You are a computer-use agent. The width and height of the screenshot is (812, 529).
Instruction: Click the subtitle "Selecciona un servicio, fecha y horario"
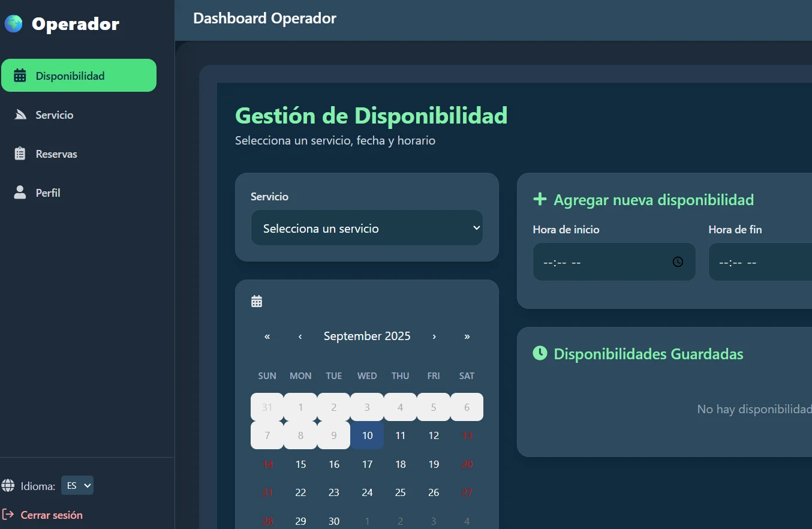tap(335, 141)
